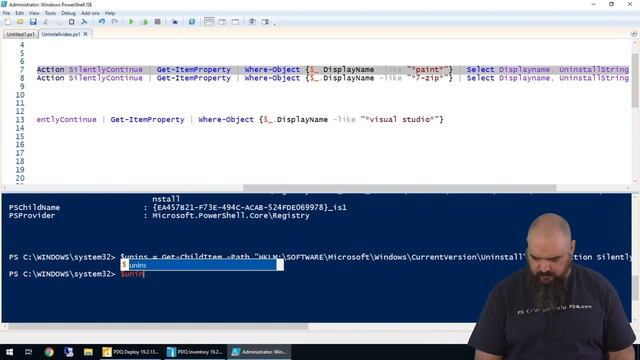Save the current script
Image resolution: width=640 pixels, height=360 pixels.
(33, 22)
